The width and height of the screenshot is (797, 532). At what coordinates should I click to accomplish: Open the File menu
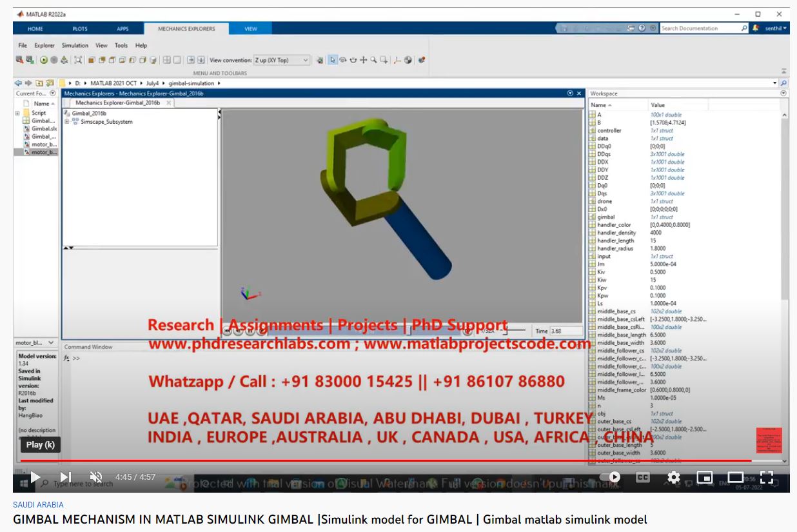pos(23,46)
